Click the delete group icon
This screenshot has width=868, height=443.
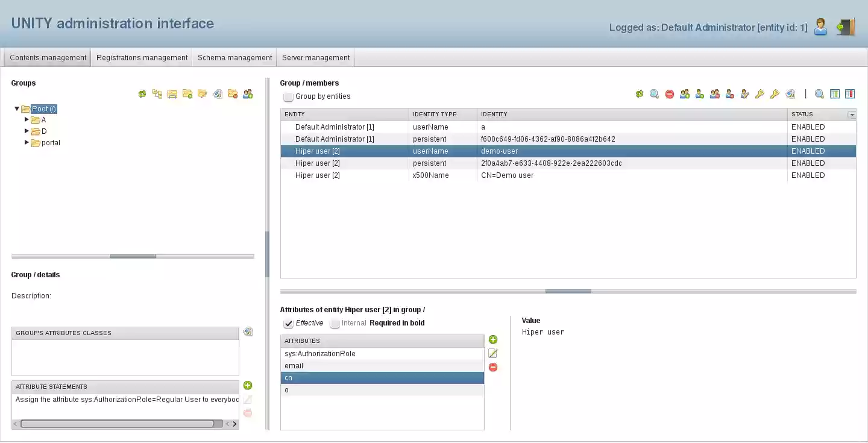pos(233,93)
